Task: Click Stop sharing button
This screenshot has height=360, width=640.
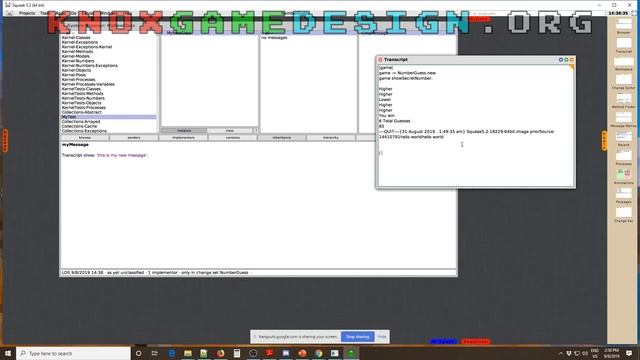Action: (358, 337)
